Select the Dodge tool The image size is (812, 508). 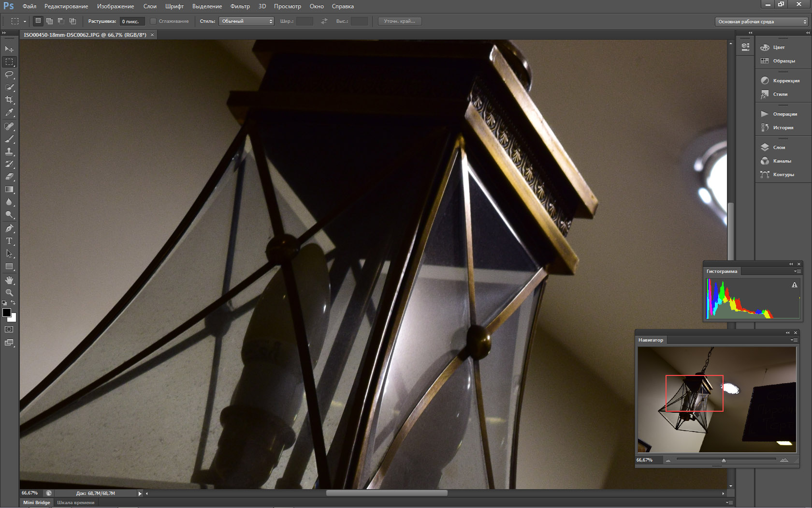pyautogui.click(x=9, y=214)
